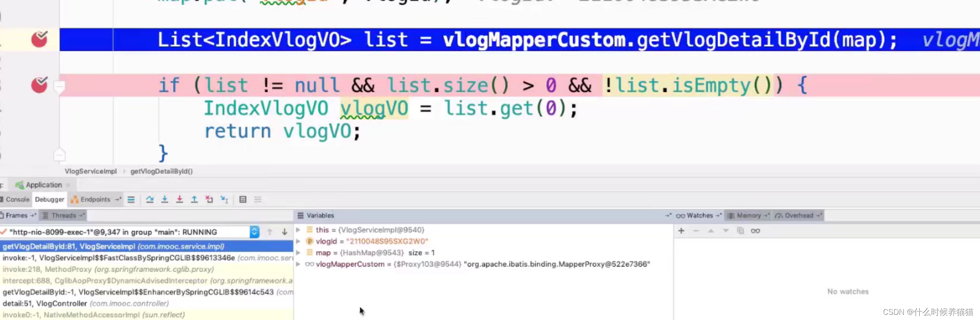Click the duplicate watch icon
The height and width of the screenshot is (320, 980).
741,231
